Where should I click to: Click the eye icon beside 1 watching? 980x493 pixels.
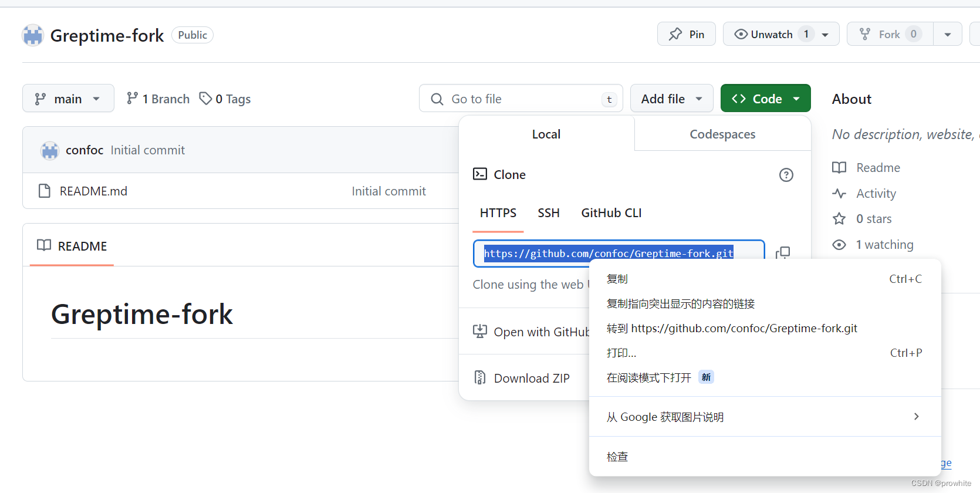[839, 245]
